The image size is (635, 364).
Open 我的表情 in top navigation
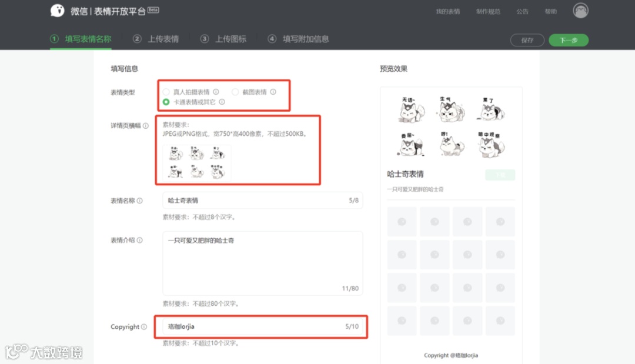448,11
